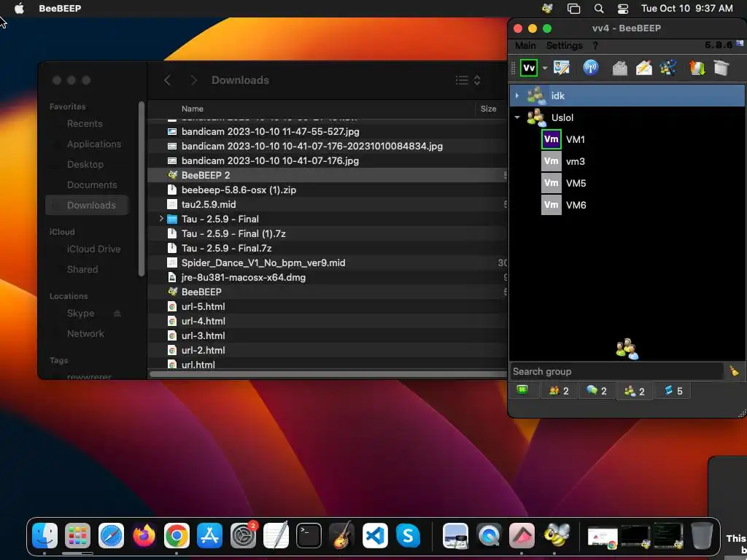Open the BeeBEEP app menu in menu bar
The width and height of the screenshot is (747, 560).
tap(60, 8)
